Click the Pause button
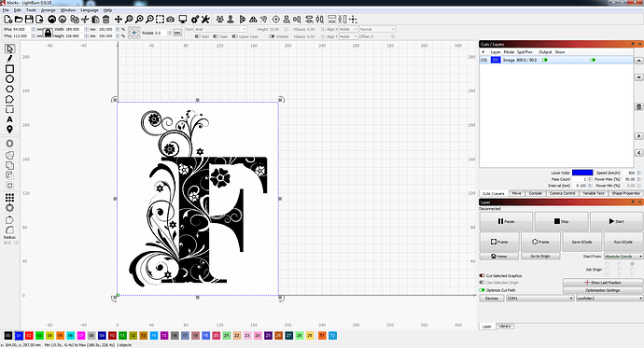644x348 pixels. pos(506,221)
